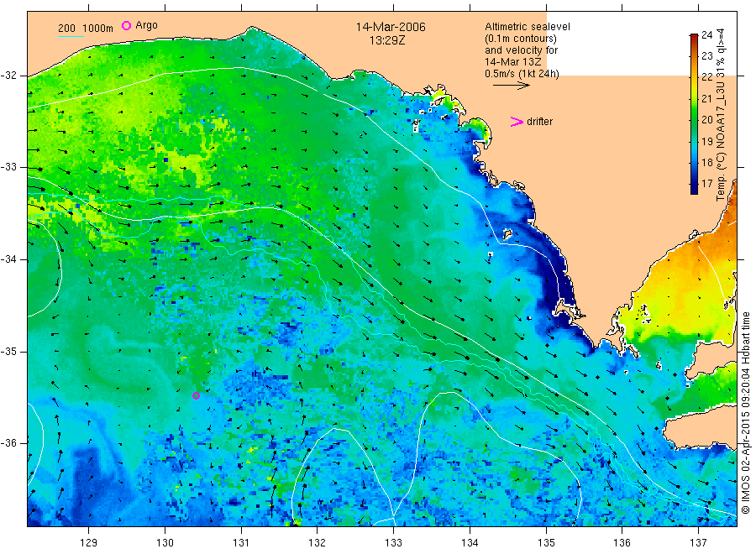The image size is (756, 554).
Task: Click longitude axis label 131
Action: [x=241, y=543]
